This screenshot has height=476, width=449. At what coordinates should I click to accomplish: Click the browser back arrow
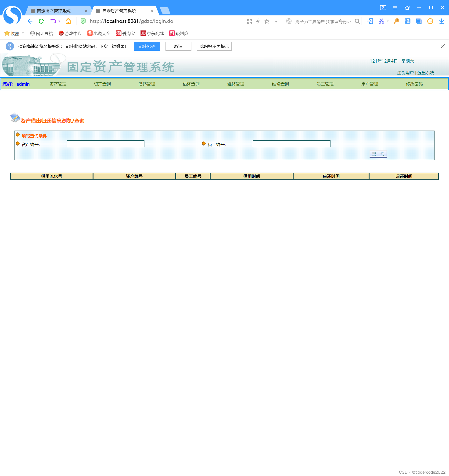(x=30, y=21)
